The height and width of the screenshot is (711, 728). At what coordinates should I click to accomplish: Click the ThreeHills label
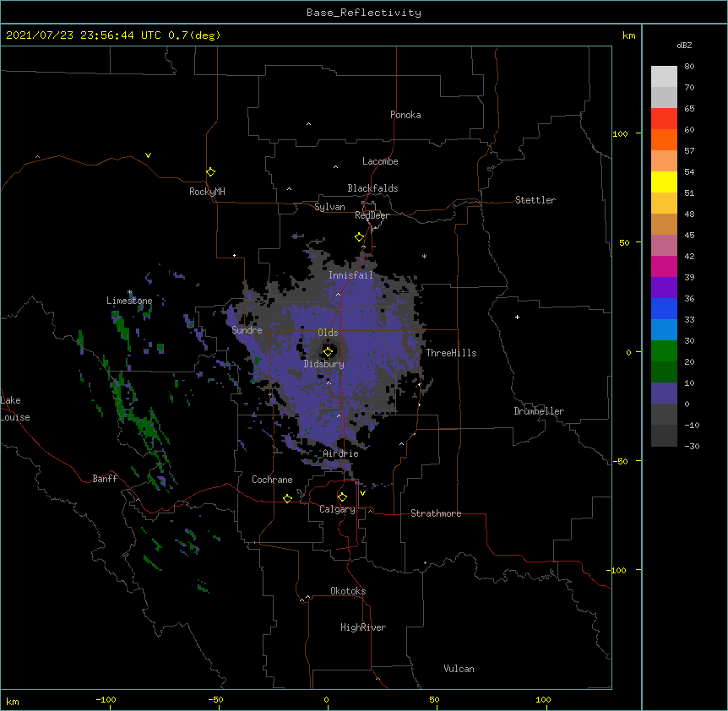click(x=451, y=353)
